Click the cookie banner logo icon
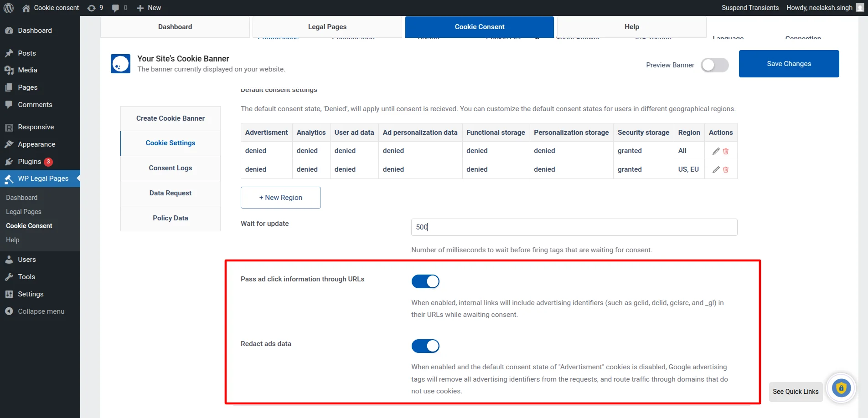The width and height of the screenshot is (868, 418). tap(120, 64)
